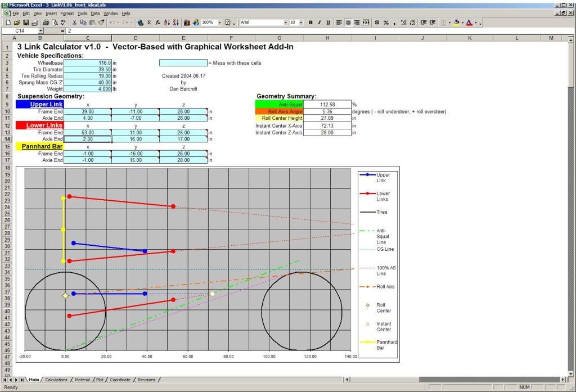Click the Open file folder icon
This screenshot has width=576, height=392.
point(17,22)
